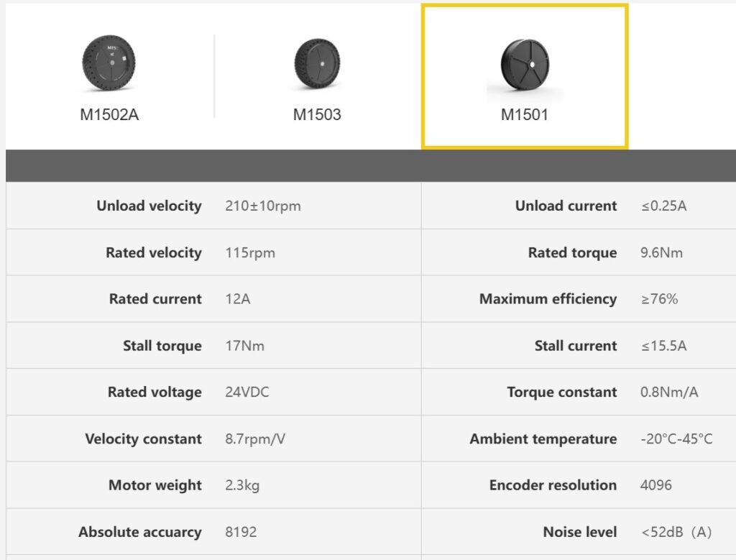Click the Motor weight label
The height and width of the screenshot is (560, 736).
[155, 485]
